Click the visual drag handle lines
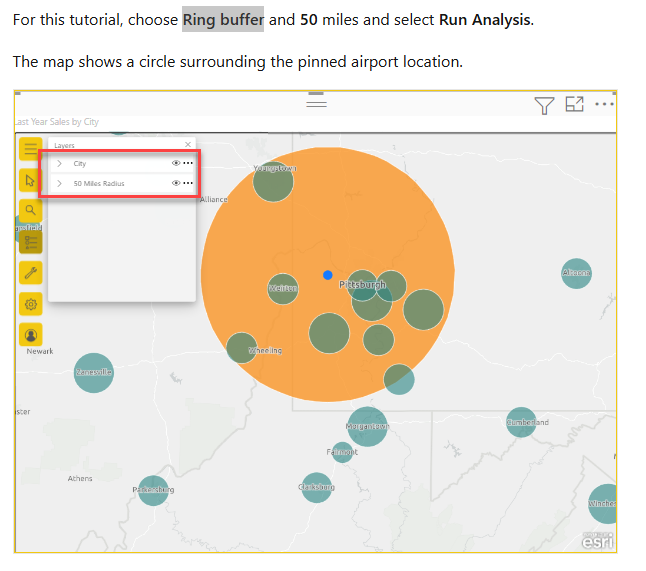The height and width of the screenshot is (571, 646). click(316, 104)
